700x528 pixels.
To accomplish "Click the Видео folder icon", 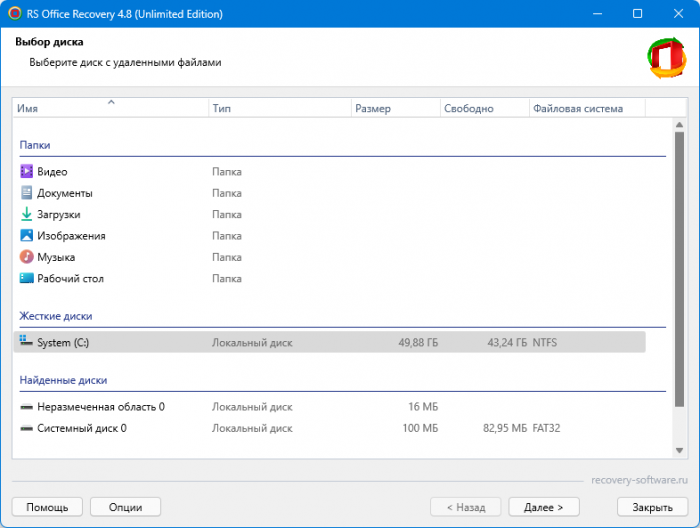I will 26,172.
